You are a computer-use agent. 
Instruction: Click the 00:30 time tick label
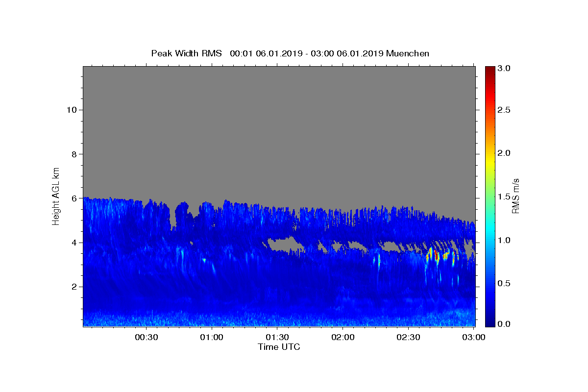[146, 337]
